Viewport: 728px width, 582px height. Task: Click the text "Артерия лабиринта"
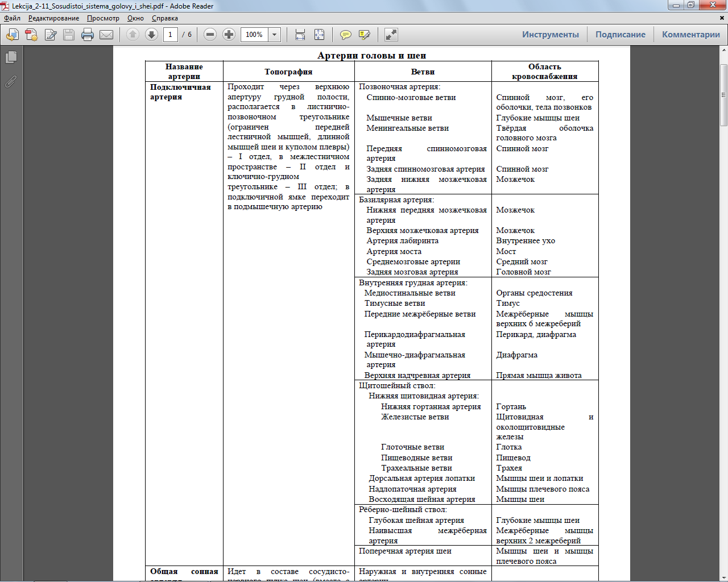tap(403, 241)
